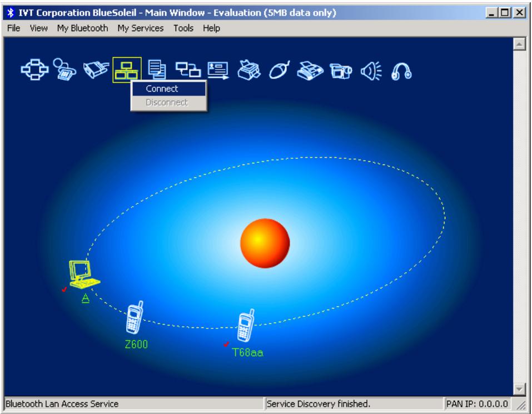
Task: Open the Help menu
Action: pyautogui.click(x=211, y=28)
